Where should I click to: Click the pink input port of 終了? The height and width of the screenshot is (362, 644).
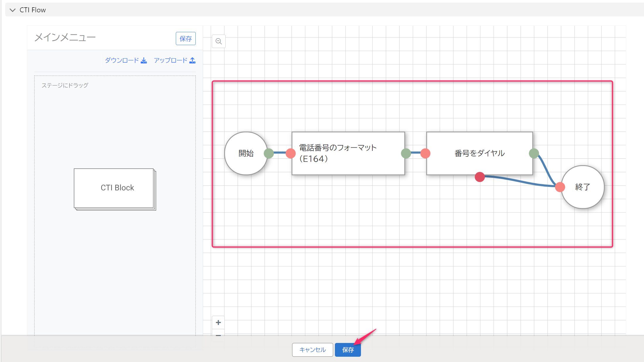click(x=560, y=187)
